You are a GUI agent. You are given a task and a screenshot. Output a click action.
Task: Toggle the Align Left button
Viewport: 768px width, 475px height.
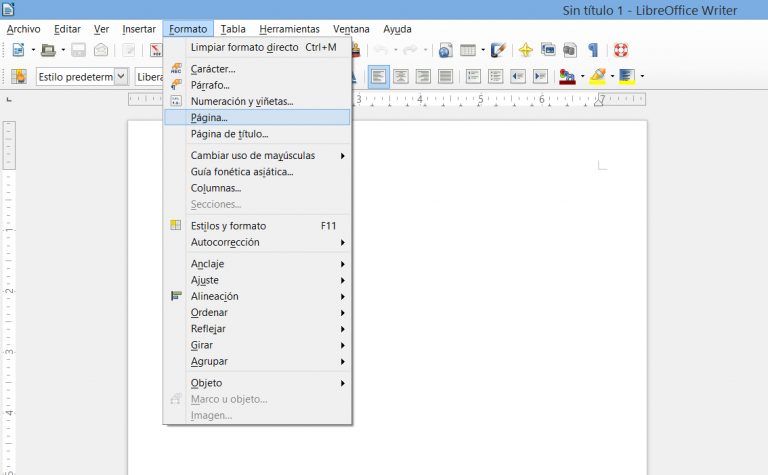[x=379, y=76]
